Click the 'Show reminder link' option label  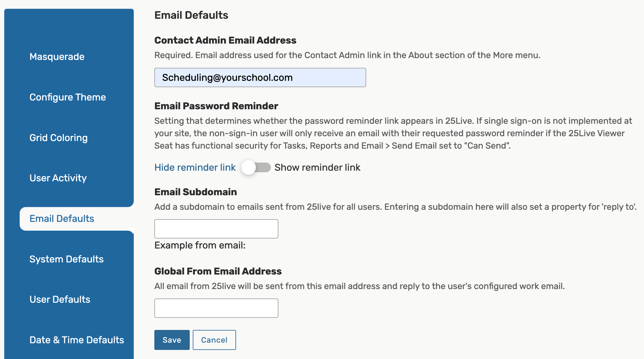point(317,167)
